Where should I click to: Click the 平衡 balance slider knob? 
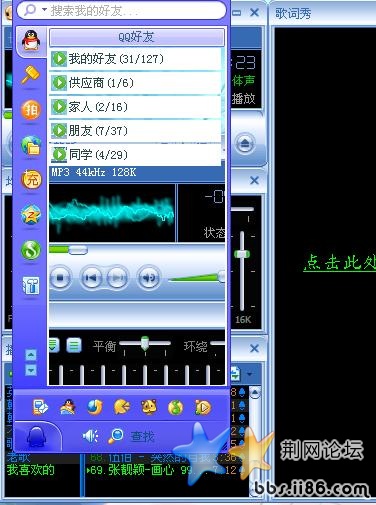(x=145, y=343)
